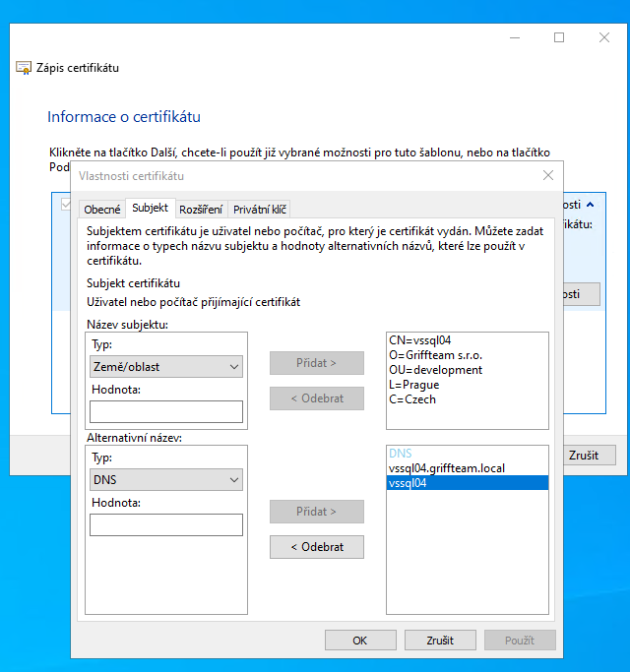Maximize the certificate enrollment window
The width and height of the screenshot is (630, 672).
pos(559,37)
